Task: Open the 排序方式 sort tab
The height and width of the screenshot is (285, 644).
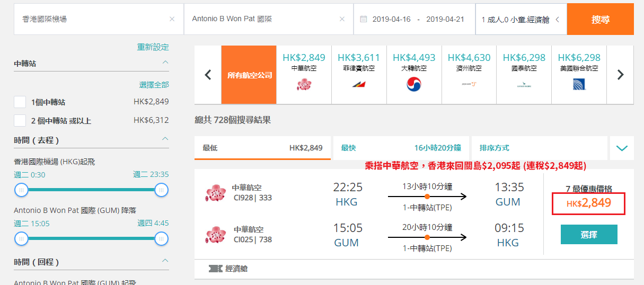Action: coord(540,148)
